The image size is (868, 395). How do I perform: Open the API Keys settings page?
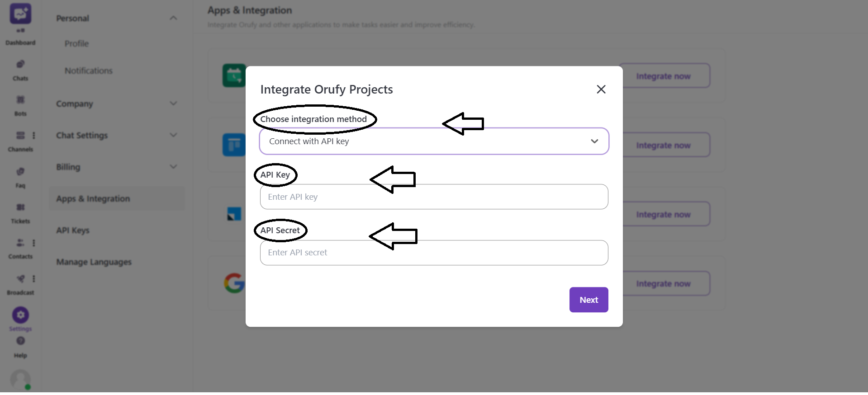point(72,230)
